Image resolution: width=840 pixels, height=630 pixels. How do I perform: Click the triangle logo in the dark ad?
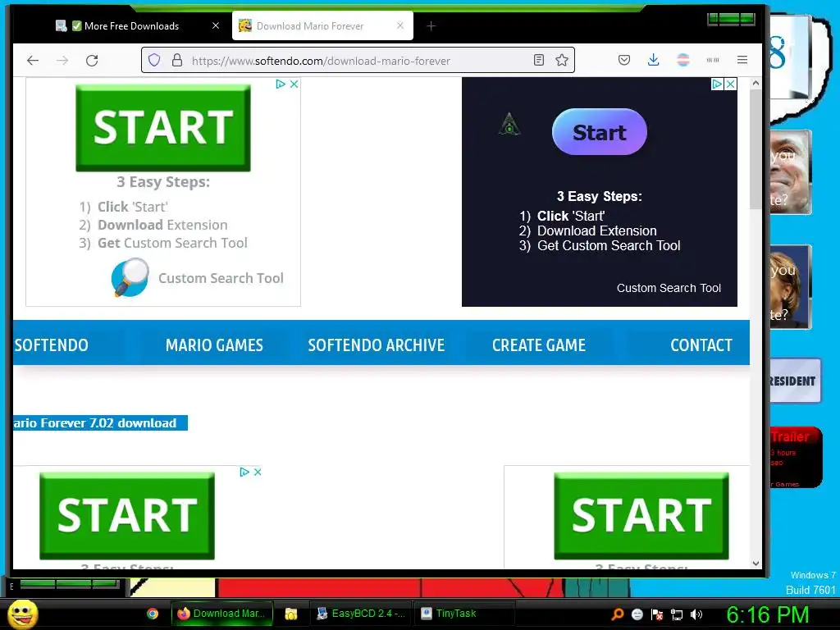tap(509, 125)
